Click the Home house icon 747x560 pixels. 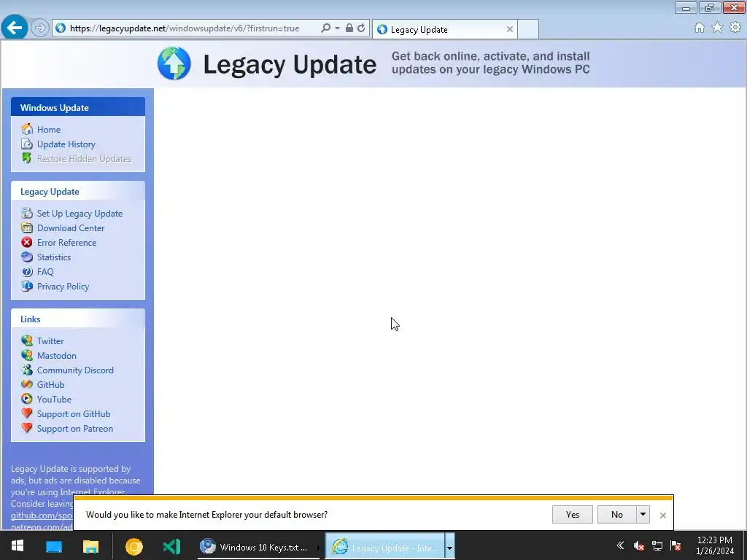[x=27, y=129]
